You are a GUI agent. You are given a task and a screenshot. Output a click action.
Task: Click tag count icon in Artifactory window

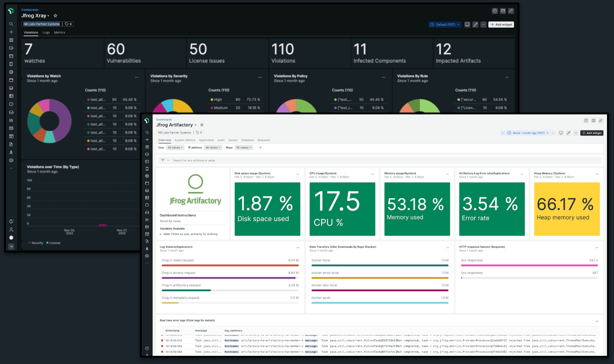point(199,132)
